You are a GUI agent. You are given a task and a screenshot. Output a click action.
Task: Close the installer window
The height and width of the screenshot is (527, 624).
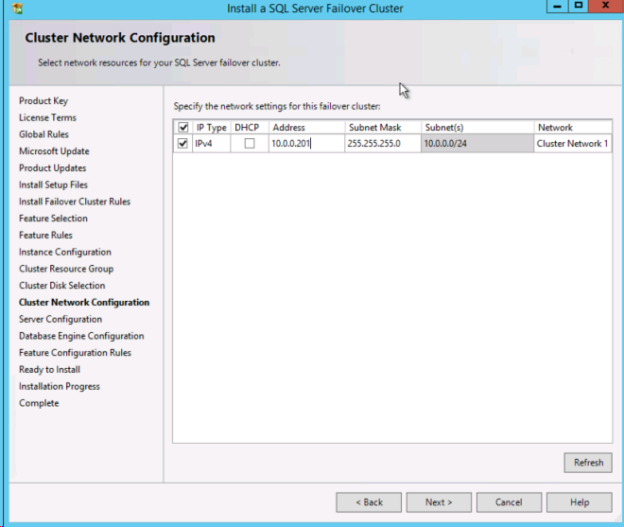pyautogui.click(x=606, y=6)
